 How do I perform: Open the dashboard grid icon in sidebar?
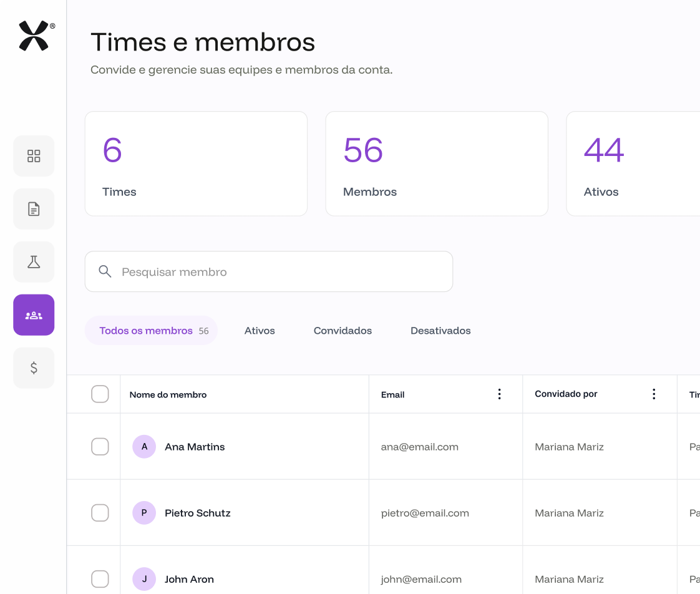point(34,156)
